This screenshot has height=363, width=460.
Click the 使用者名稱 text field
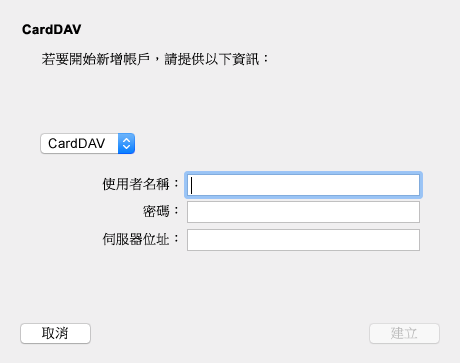pos(303,185)
